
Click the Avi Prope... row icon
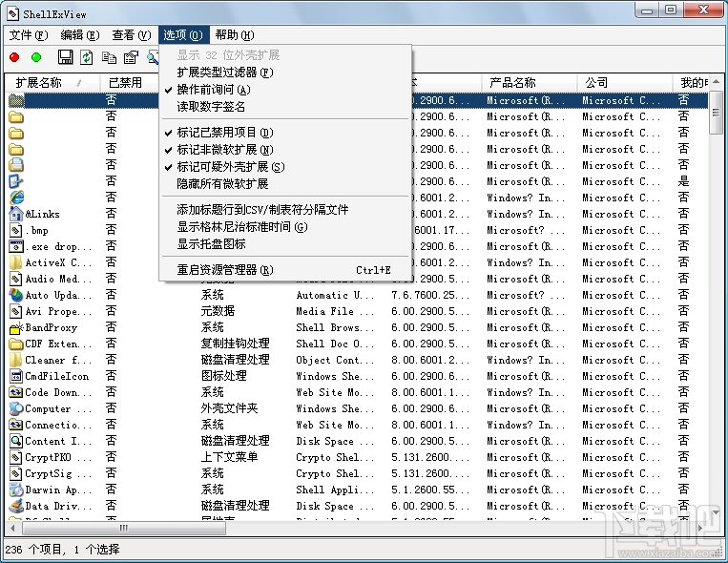click(x=16, y=311)
